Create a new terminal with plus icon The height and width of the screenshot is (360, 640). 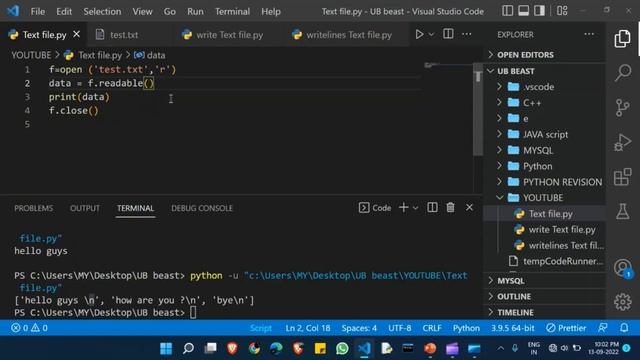click(x=403, y=208)
